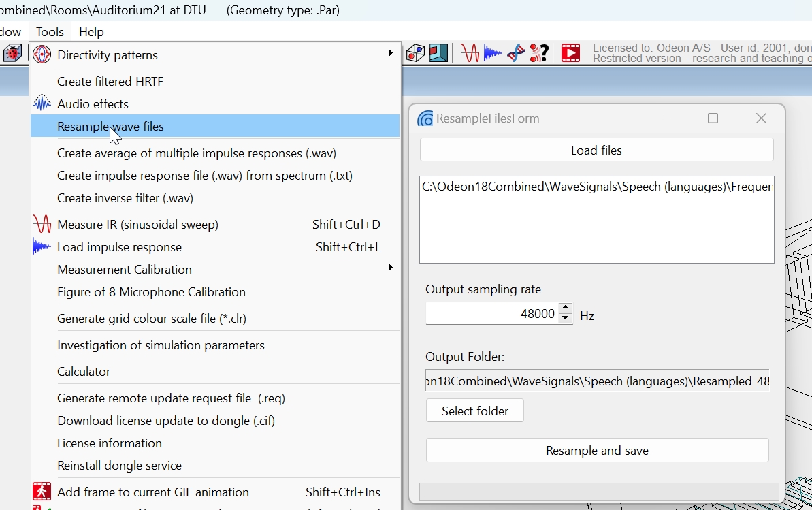Choose Reinstall dongle service
Viewport: 812px width, 510px height.
[215, 466]
